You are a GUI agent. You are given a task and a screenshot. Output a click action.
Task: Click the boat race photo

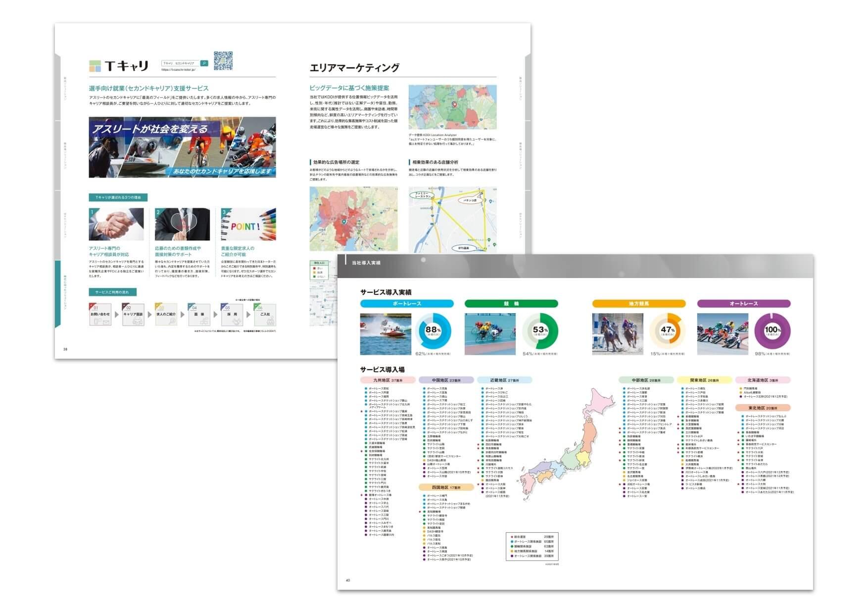click(386, 334)
